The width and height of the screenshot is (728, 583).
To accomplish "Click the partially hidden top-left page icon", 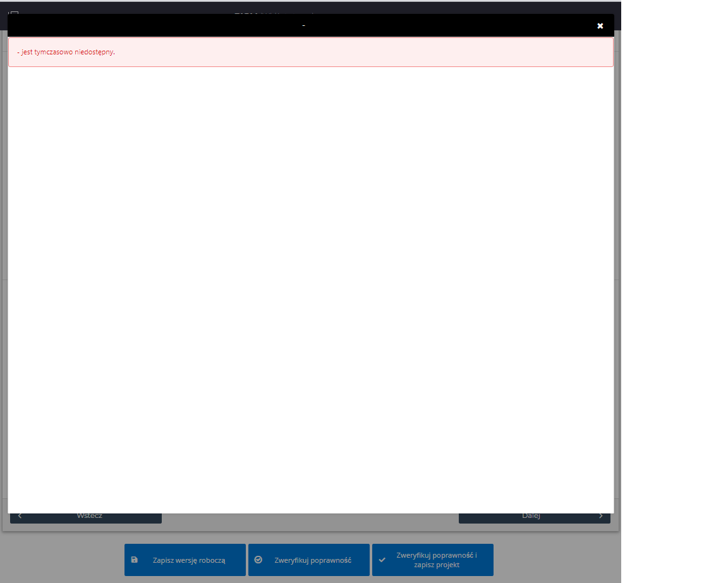I will [x=14, y=12].
